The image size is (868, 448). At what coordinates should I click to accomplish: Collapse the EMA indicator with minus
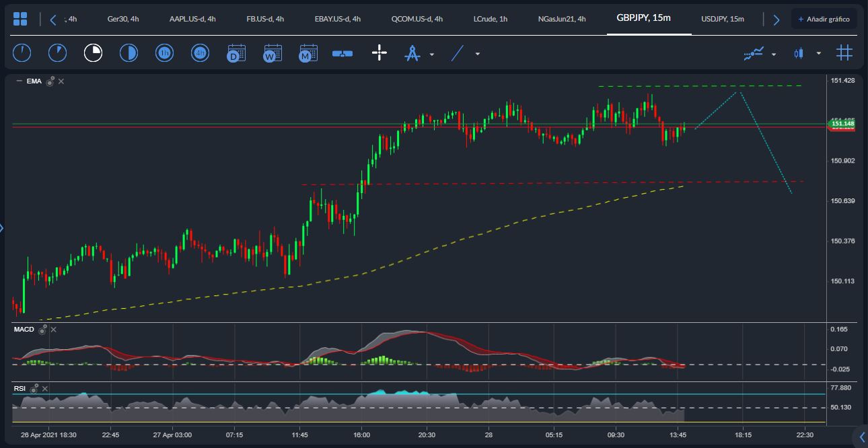(x=19, y=81)
